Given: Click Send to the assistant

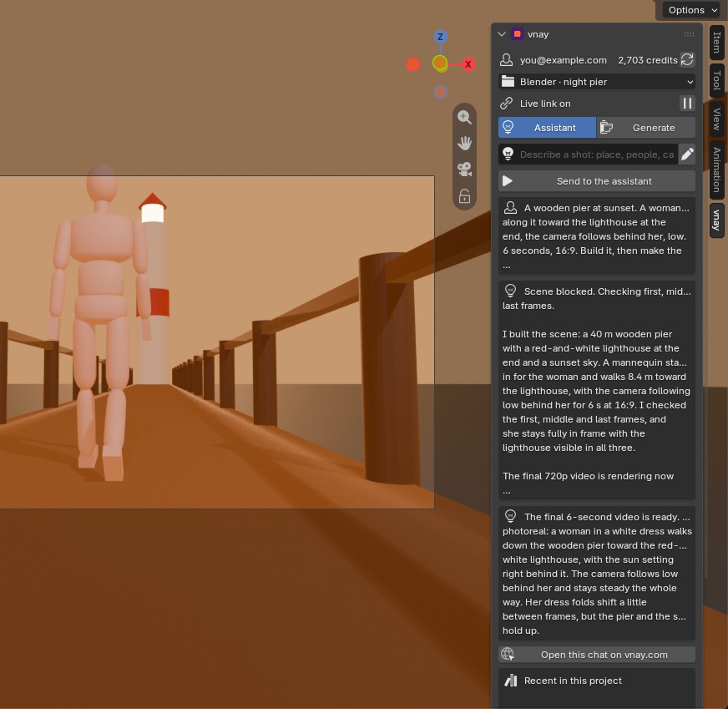Looking at the screenshot, I should 597,181.
